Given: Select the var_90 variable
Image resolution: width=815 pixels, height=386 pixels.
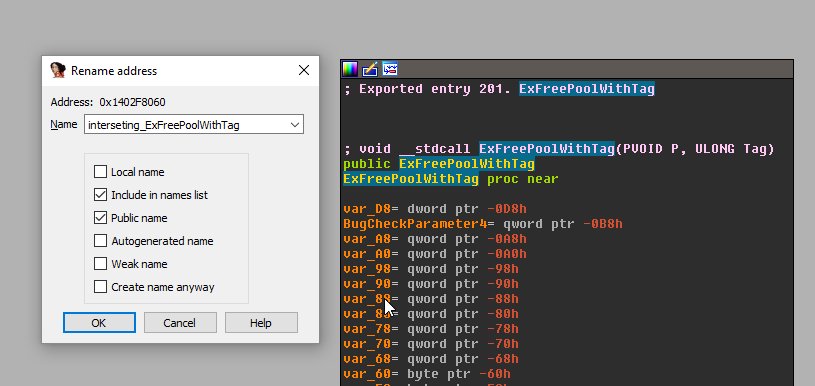Looking at the screenshot, I should point(367,284).
